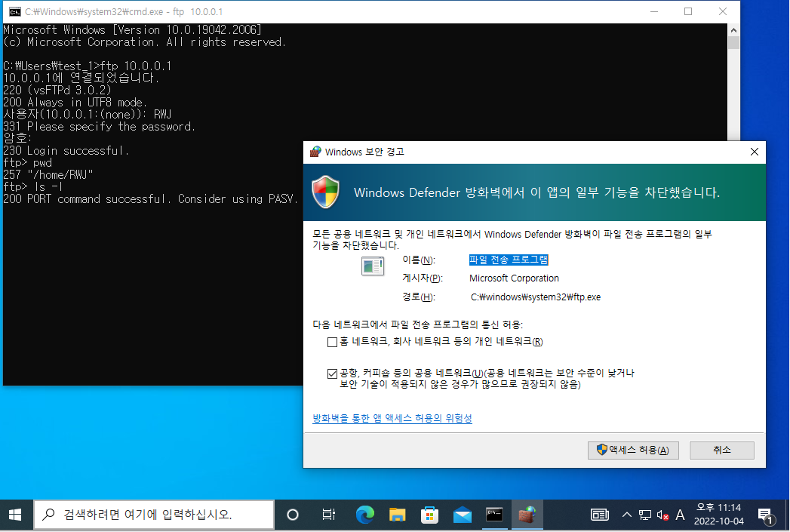Screen dimensions: 790x532
Task: Close the Windows security alert dialog
Action: point(755,152)
